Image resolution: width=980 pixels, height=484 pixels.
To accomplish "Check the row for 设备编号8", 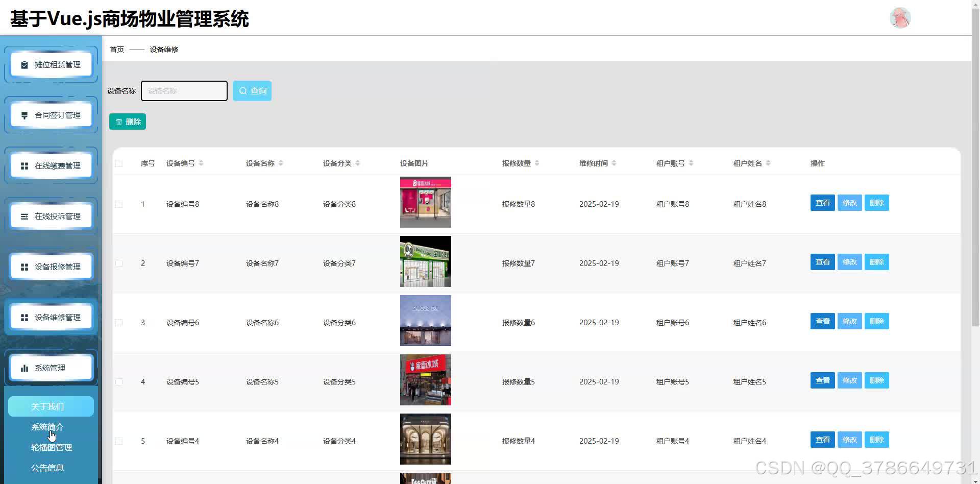I will tap(119, 204).
